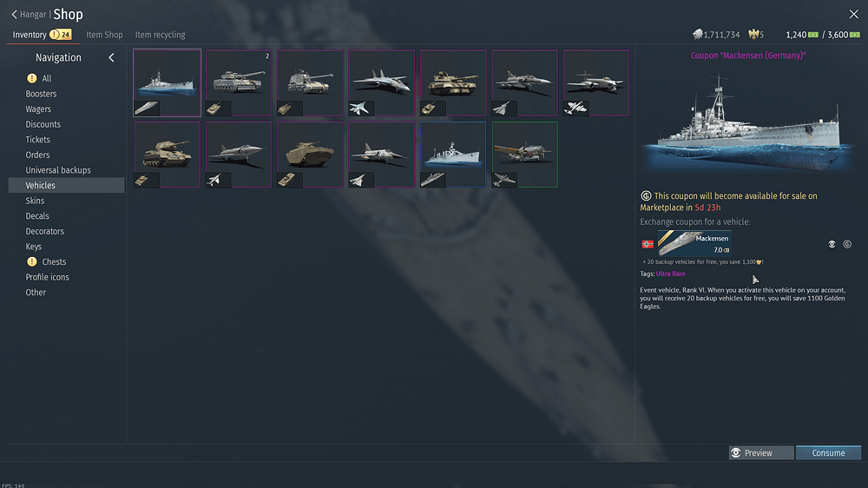Click the Silver Lions currency icon

pyautogui.click(x=697, y=35)
